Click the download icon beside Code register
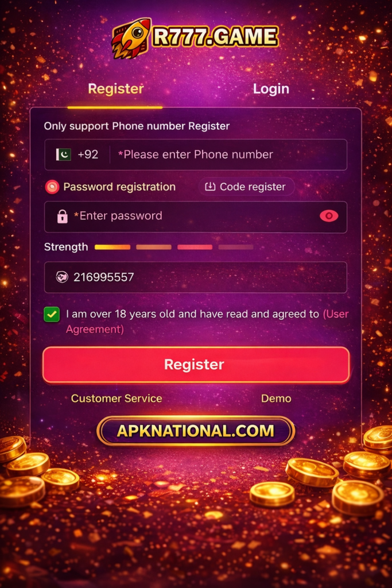 pos(210,187)
